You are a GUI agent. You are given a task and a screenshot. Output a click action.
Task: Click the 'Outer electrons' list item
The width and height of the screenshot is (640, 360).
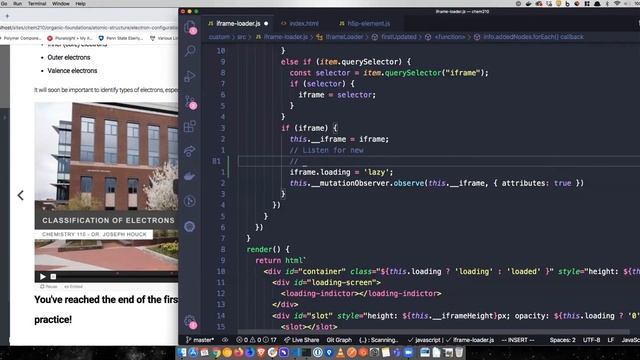click(69, 57)
